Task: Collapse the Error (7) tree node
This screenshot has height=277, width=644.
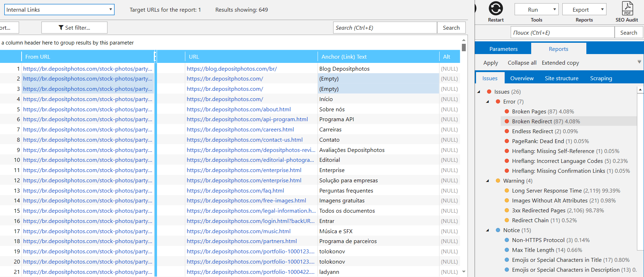Action: (488, 102)
